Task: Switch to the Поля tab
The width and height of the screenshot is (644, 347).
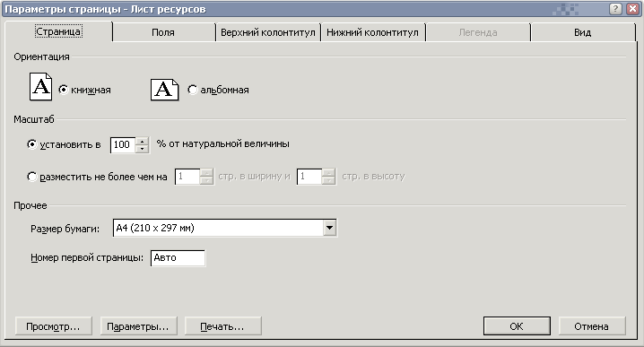Action: [163, 32]
